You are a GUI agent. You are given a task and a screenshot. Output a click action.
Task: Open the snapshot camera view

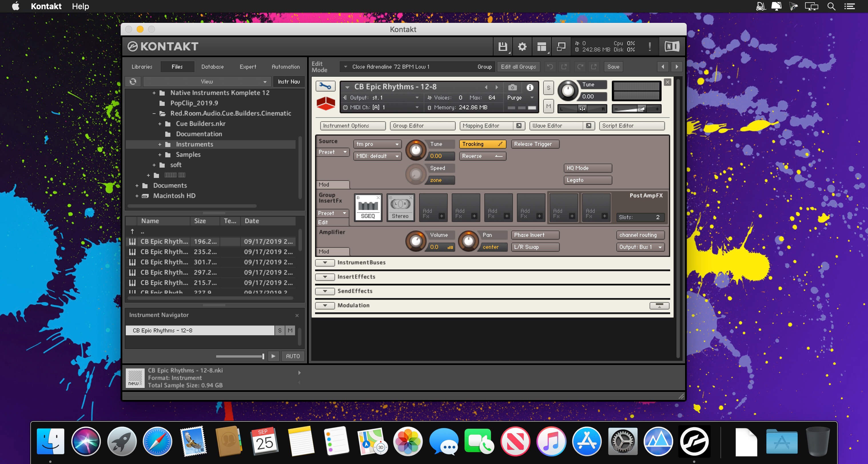[512, 88]
